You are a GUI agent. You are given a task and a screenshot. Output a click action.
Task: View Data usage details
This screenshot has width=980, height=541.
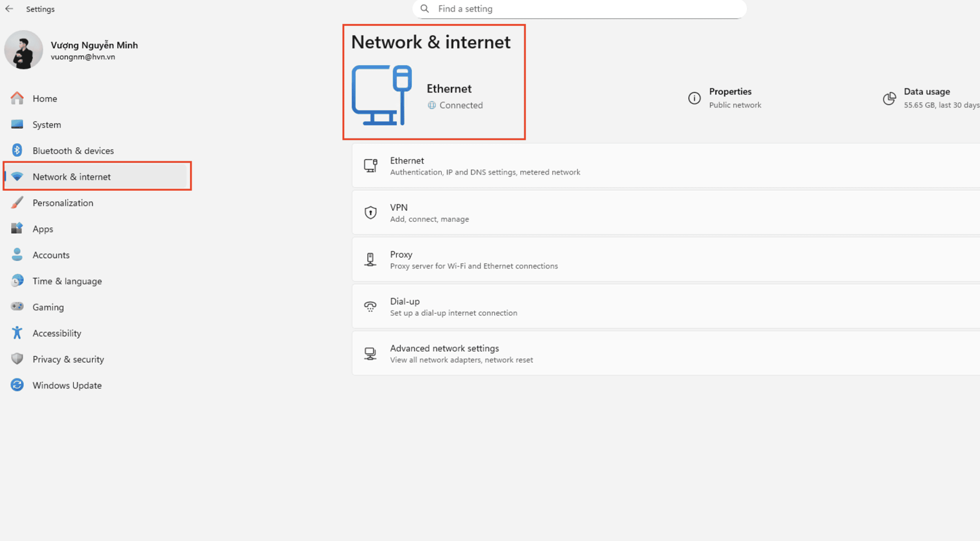coord(926,98)
